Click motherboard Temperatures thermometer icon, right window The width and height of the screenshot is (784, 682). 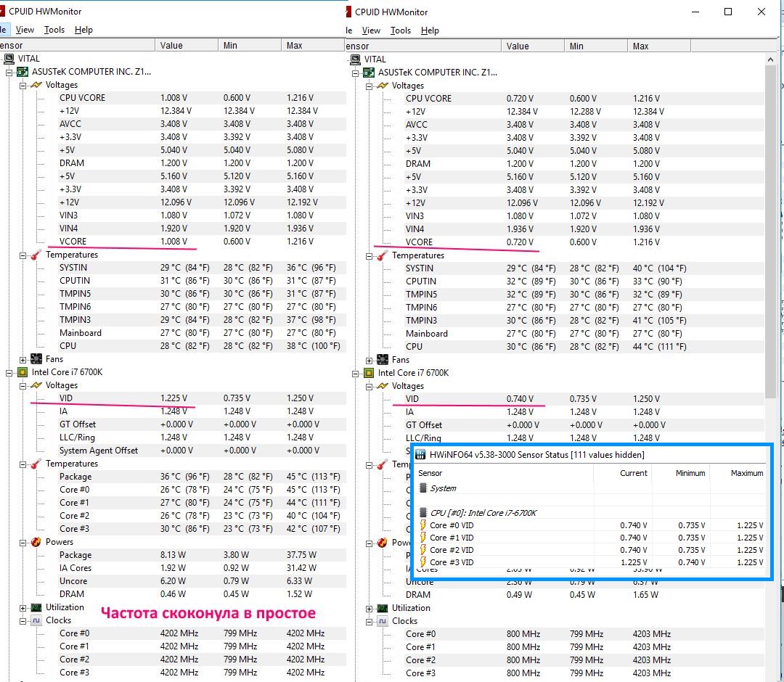pos(383,256)
